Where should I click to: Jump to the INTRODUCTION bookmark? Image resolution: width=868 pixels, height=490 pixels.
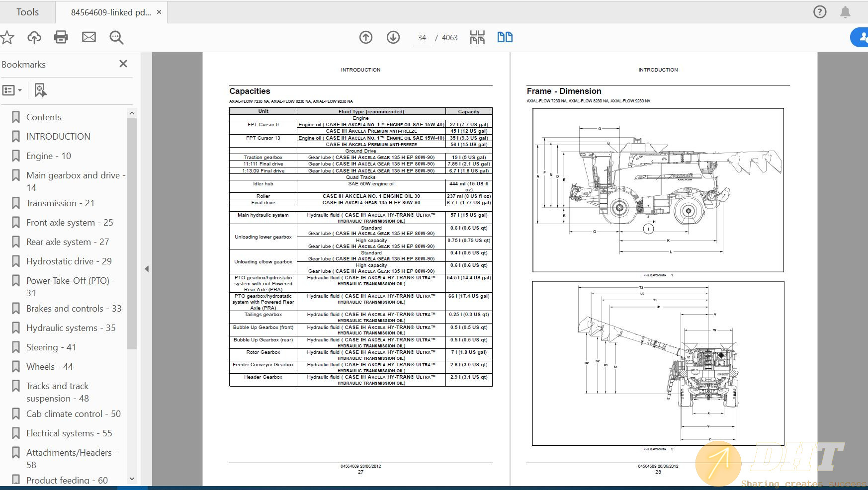[x=58, y=137]
